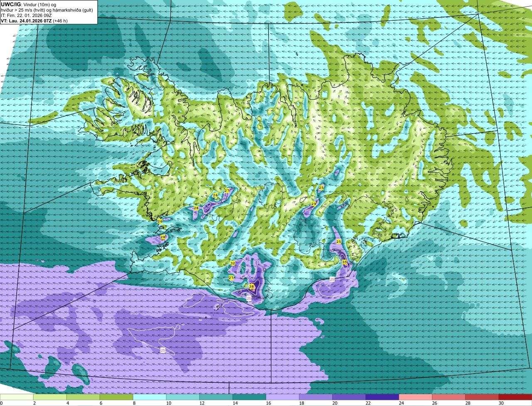532x406 pixels.
Task: Click the legend tick label '30'
Action: [x=501, y=403]
